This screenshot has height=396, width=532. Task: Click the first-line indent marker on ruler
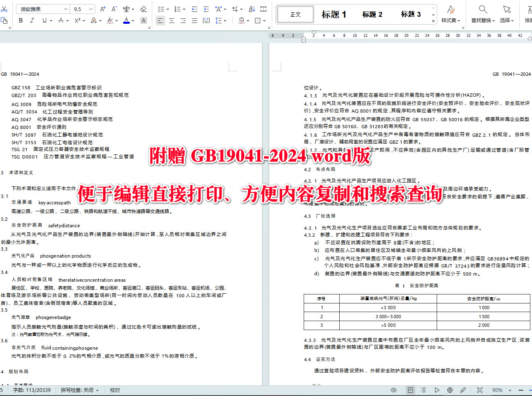tap(314, 33)
